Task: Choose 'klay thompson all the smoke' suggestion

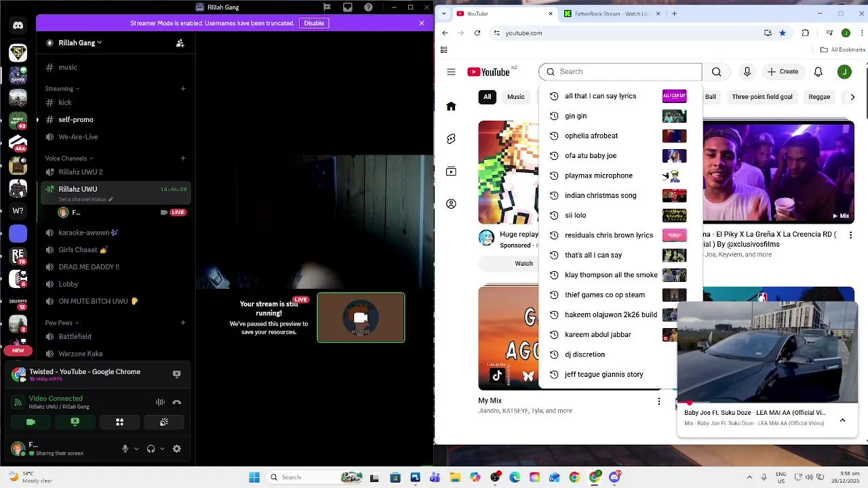Action: 620,275
